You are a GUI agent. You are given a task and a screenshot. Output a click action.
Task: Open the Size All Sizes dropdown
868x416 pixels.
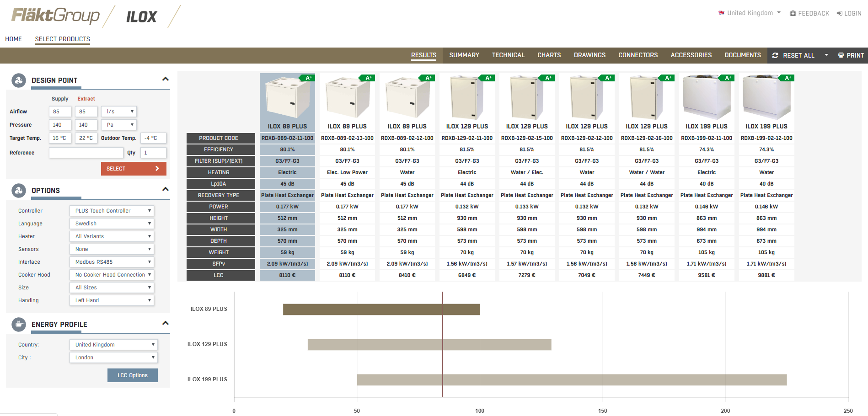pos(112,288)
